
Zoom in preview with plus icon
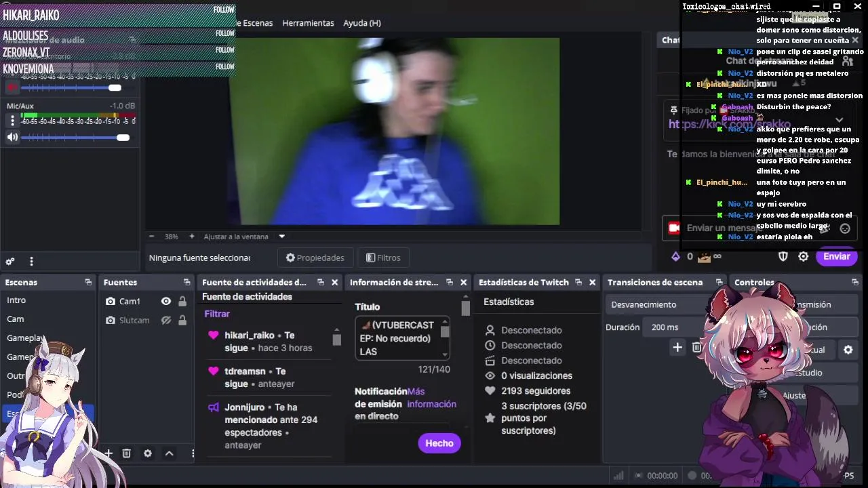(x=192, y=237)
